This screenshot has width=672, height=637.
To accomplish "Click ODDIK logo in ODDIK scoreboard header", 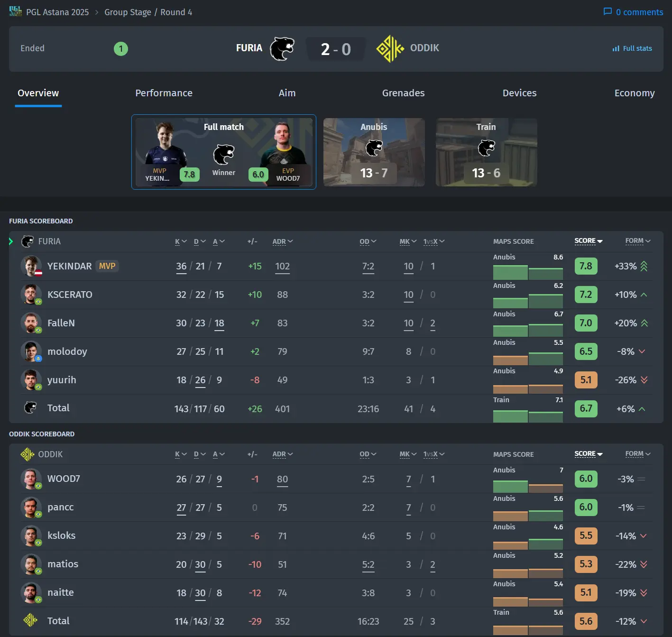I will (28, 454).
